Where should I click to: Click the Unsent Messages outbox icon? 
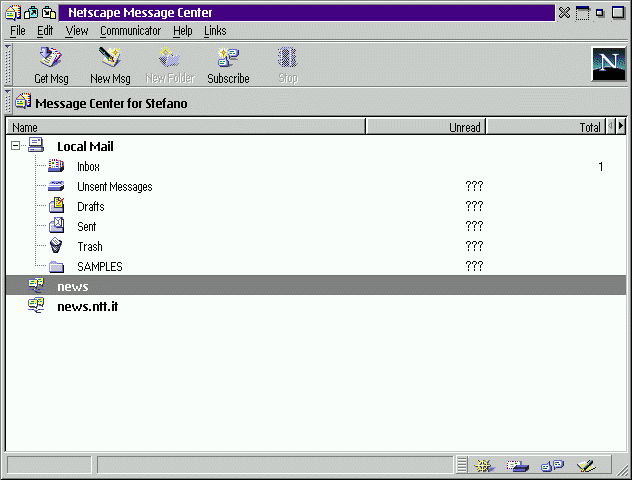tap(56, 186)
